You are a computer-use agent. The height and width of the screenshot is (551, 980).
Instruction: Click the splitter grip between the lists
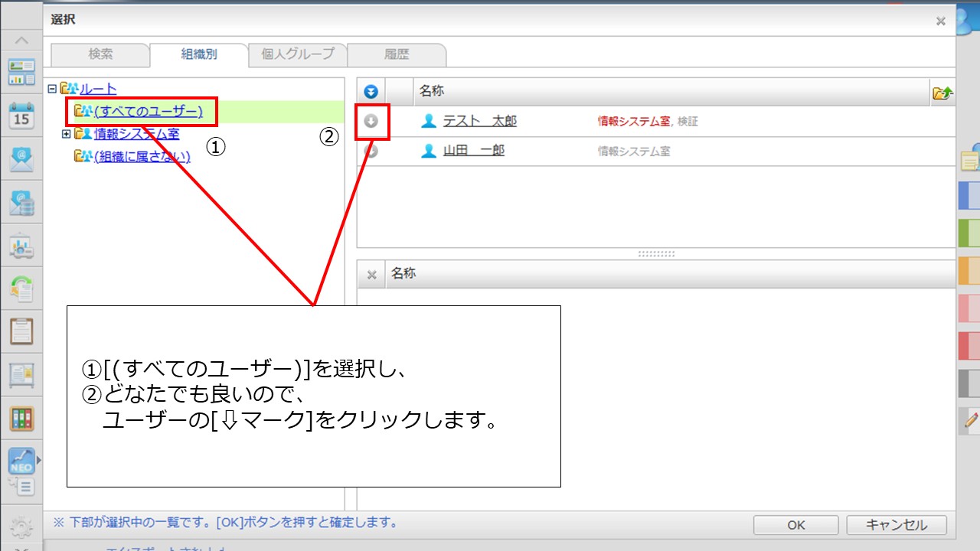tap(656, 253)
